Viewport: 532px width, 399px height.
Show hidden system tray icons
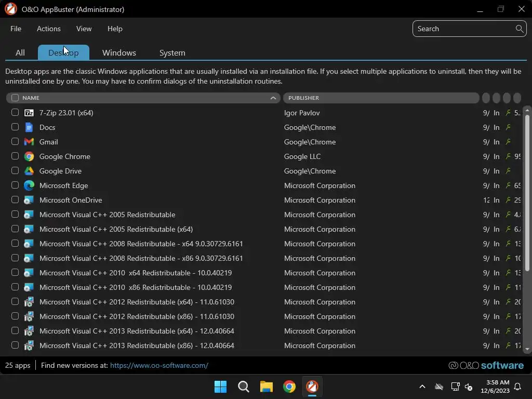click(x=422, y=387)
